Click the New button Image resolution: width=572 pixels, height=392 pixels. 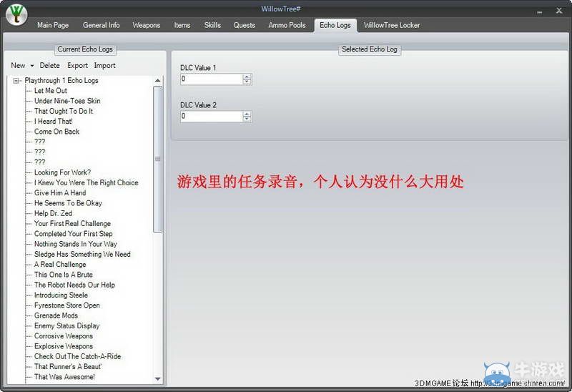coord(18,65)
